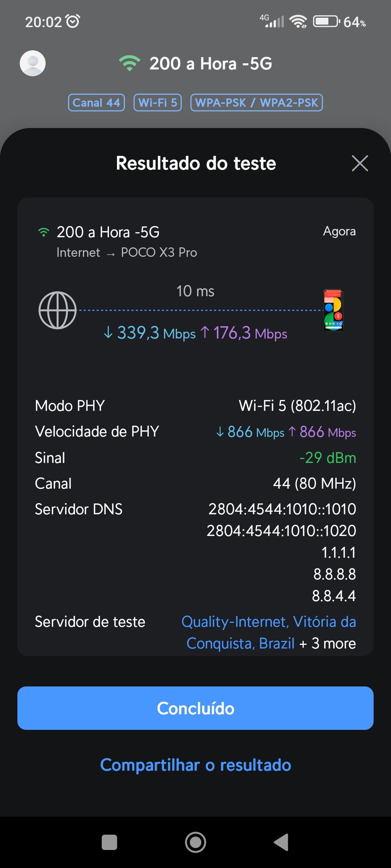Tap the alarm clock status icon
391x868 pixels.
point(73,21)
